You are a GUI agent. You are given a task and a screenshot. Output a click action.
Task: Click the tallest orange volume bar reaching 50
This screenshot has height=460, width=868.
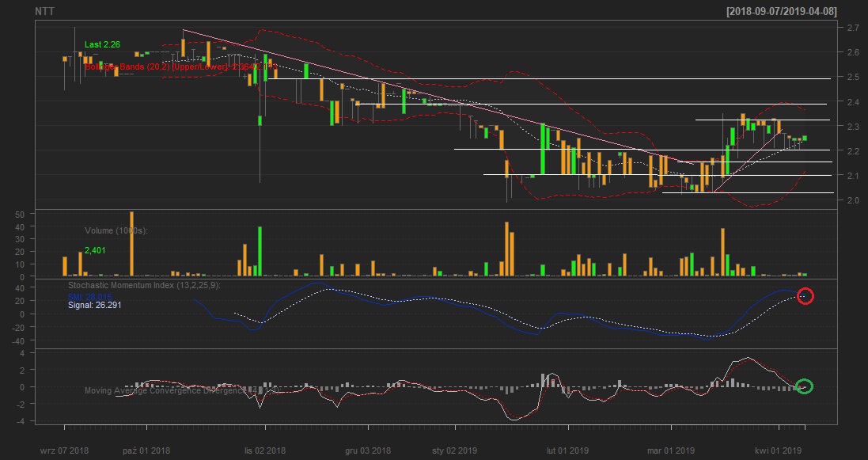[x=132, y=244]
